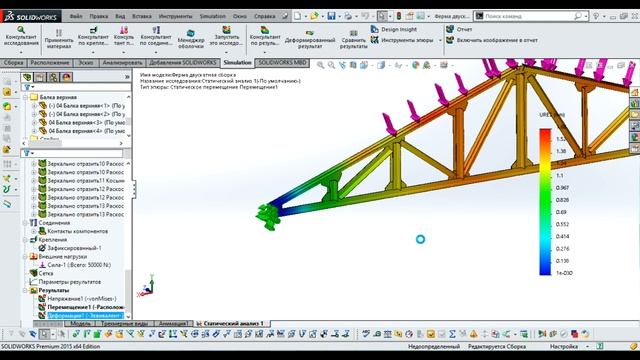Open the Вид menu
Image resolution: width=640 pixels, height=360 pixels.
(x=120, y=16)
